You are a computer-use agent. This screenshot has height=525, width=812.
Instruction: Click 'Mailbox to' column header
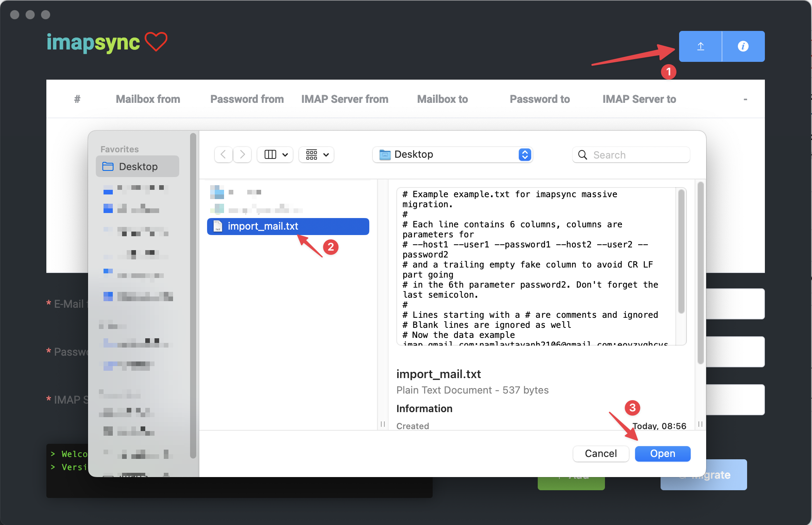[x=443, y=99]
